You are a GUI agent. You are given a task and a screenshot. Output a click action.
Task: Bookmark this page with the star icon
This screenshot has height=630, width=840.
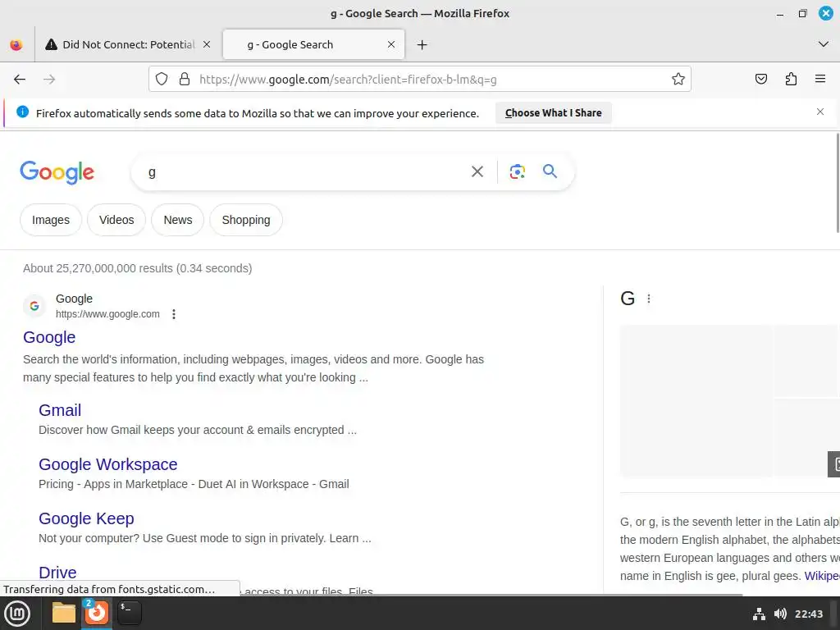point(678,80)
